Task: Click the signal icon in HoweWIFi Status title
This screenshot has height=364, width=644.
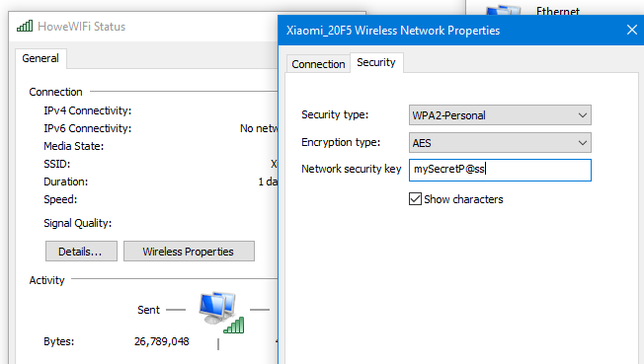Action: pos(25,26)
